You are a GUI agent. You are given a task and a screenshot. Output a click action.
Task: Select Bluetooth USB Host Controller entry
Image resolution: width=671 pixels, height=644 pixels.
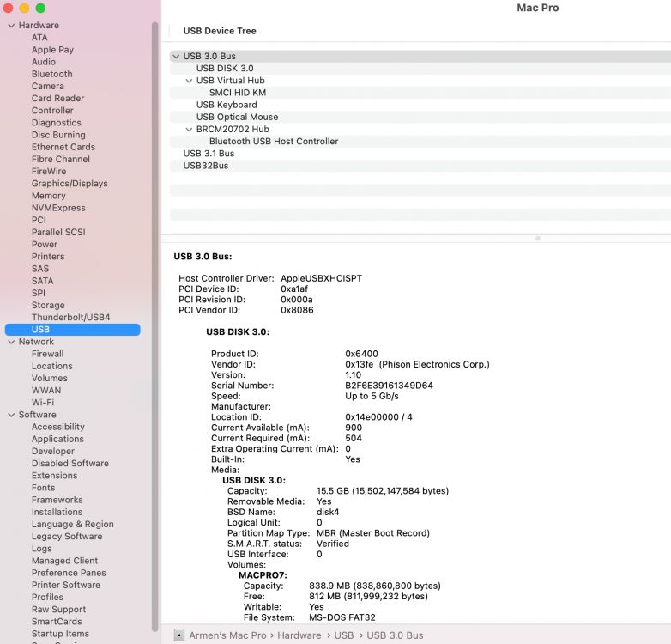click(274, 142)
